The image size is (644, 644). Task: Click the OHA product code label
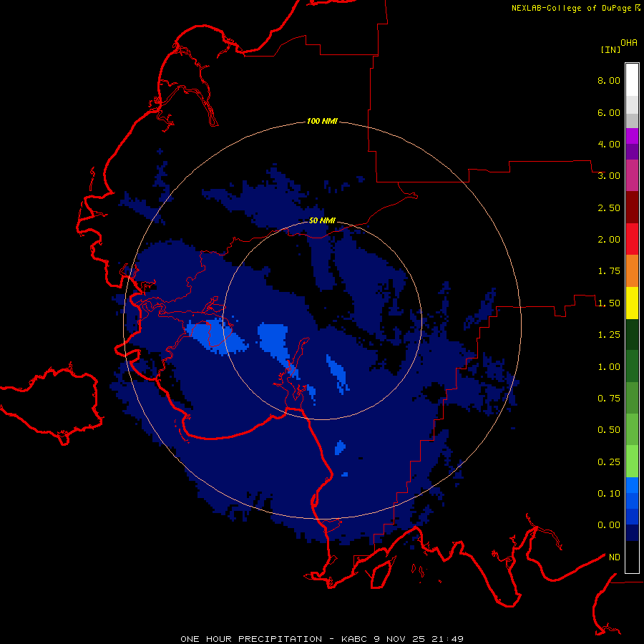point(629,42)
